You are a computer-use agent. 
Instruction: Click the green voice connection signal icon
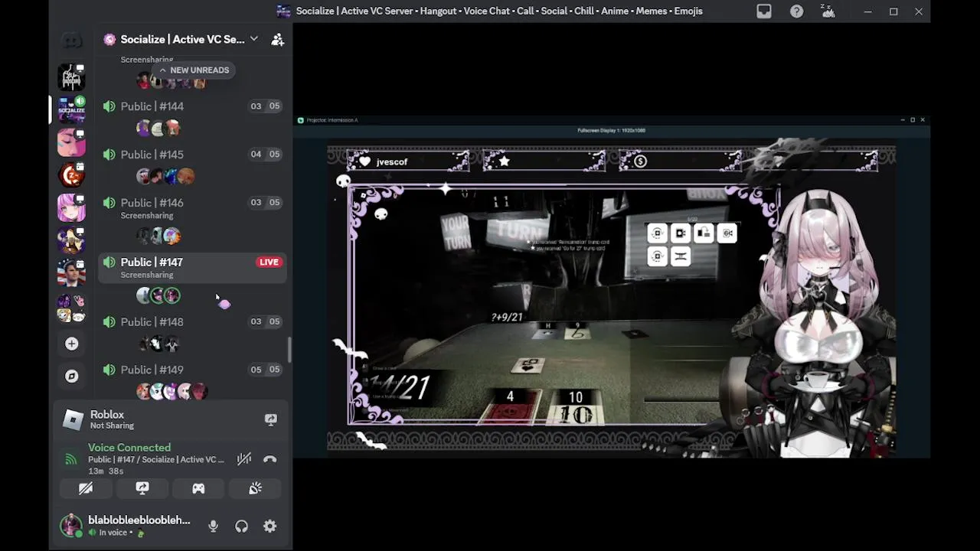coord(70,459)
